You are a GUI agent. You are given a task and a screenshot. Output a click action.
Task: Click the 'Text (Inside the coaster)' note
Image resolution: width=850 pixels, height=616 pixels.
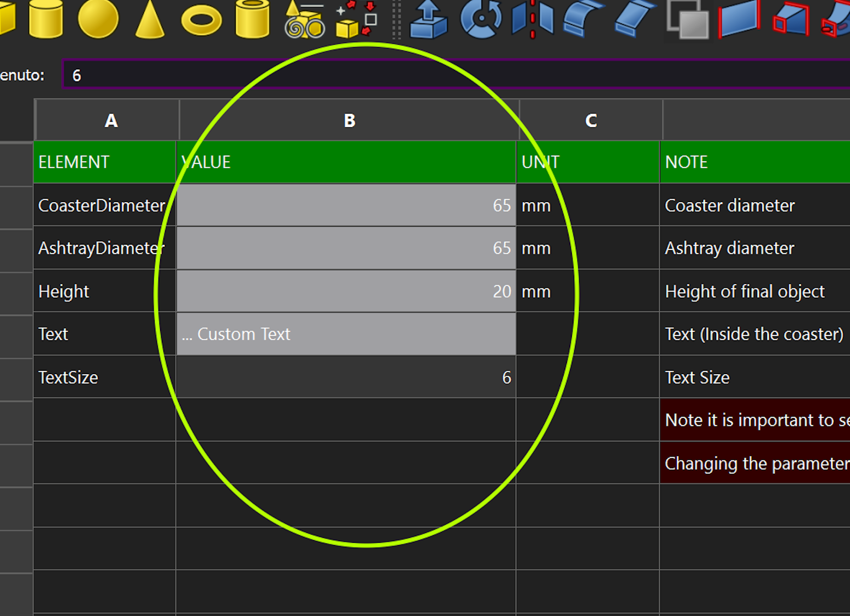(x=755, y=334)
